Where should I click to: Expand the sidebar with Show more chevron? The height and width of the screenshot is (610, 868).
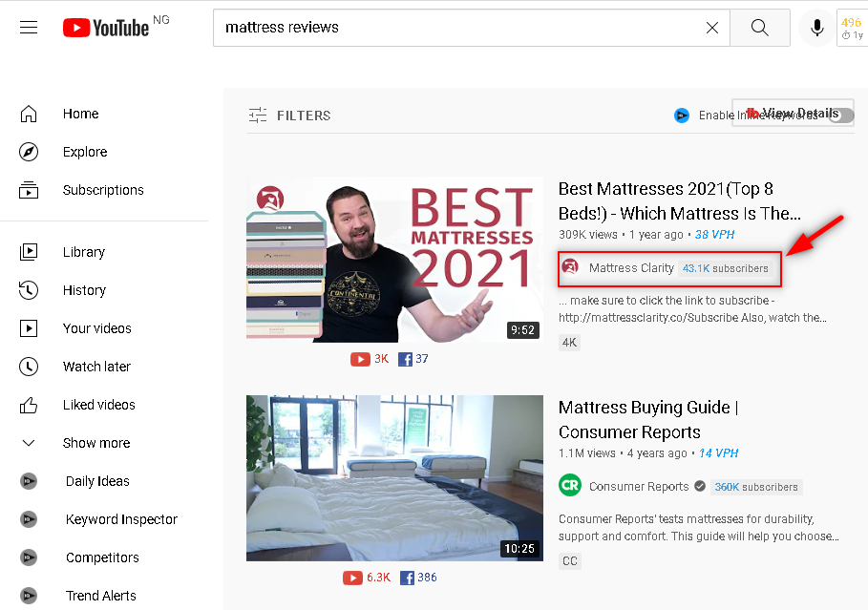tap(29, 443)
